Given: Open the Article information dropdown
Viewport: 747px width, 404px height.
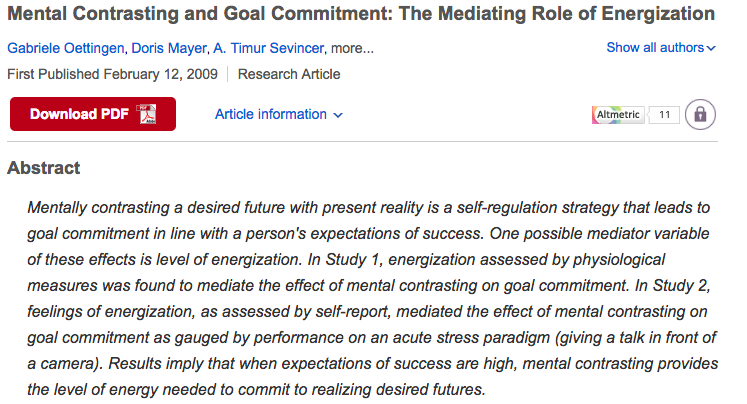Looking at the screenshot, I should pos(271,114).
